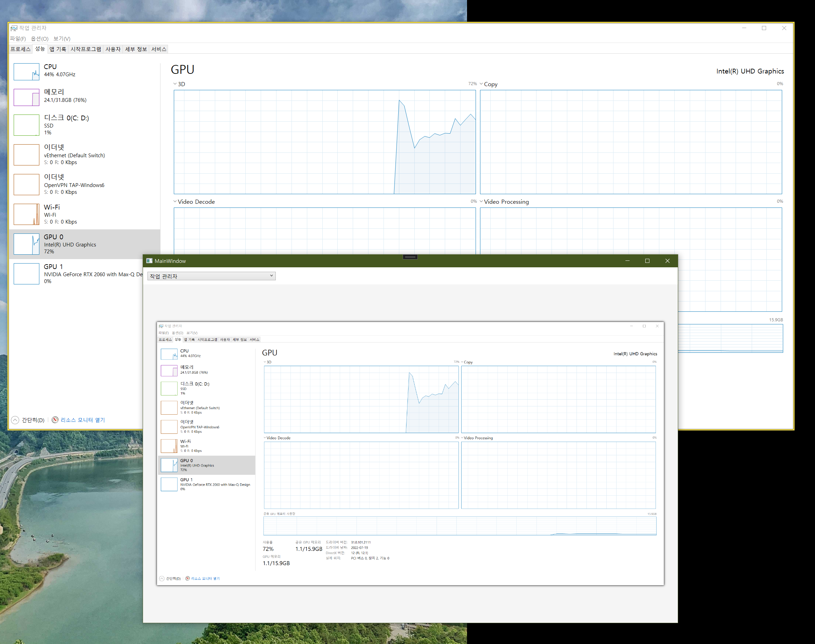Select the 메모리 memory usage thumbnail
The height and width of the screenshot is (644, 815).
coord(26,97)
